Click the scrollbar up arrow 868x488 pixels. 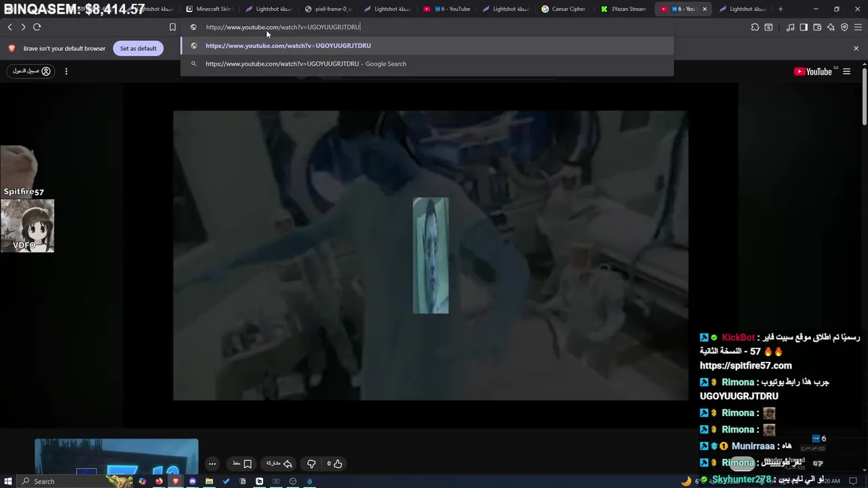864,64
